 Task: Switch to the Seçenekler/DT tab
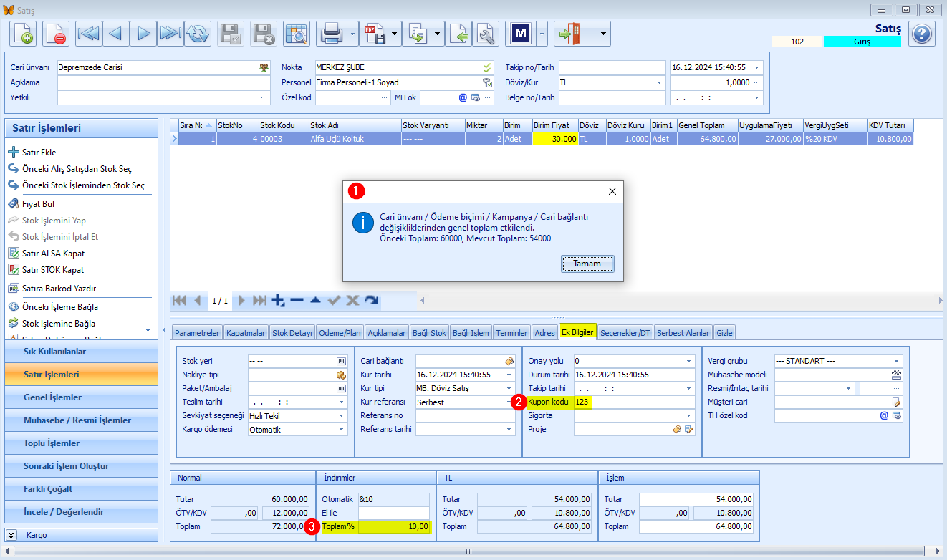625,332
